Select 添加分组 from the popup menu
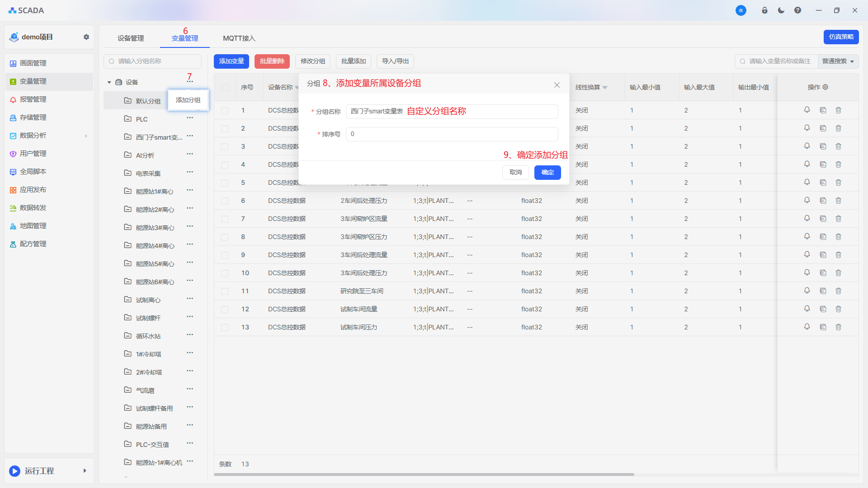868x488 pixels. [188, 100]
